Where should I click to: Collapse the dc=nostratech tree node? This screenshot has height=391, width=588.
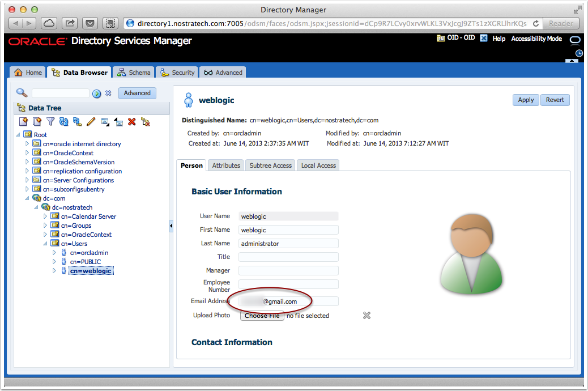pos(37,207)
